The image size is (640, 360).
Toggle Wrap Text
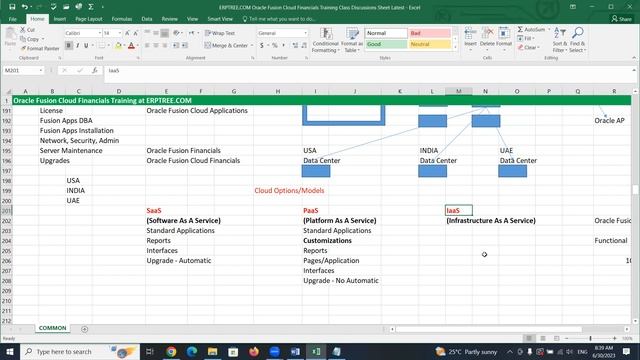[x=220, y=33]
